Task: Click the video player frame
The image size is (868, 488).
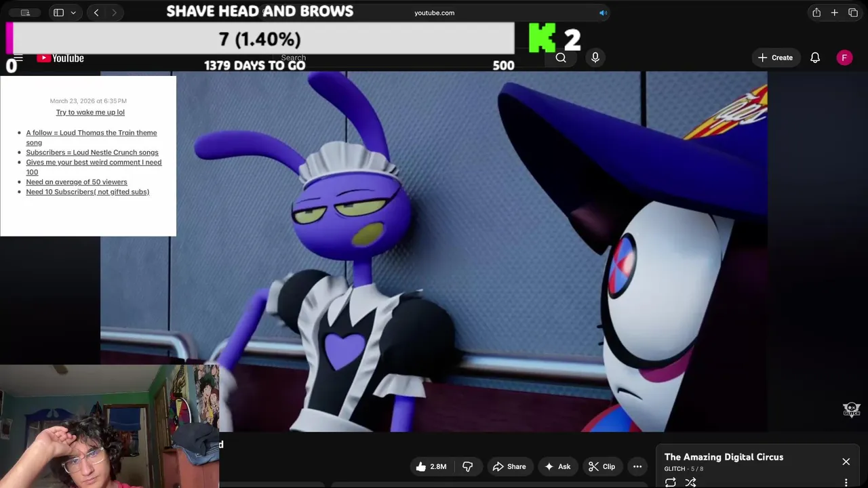Action: (434, 251)
